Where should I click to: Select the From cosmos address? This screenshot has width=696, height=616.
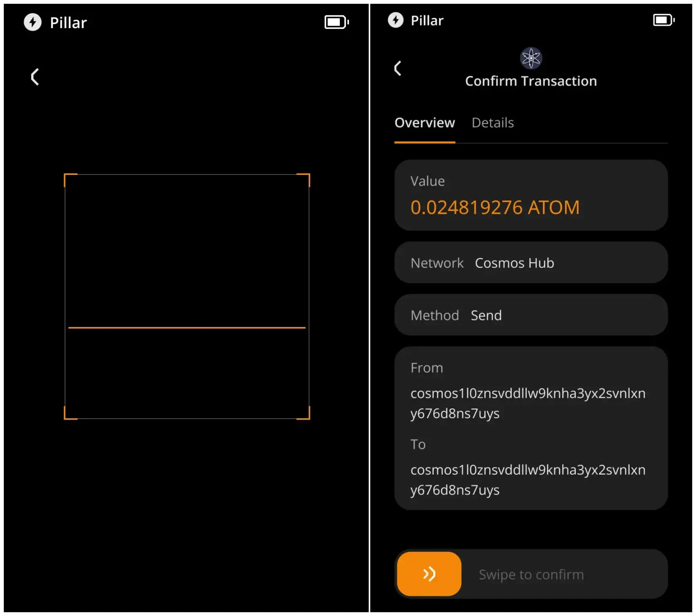[528, 403]
